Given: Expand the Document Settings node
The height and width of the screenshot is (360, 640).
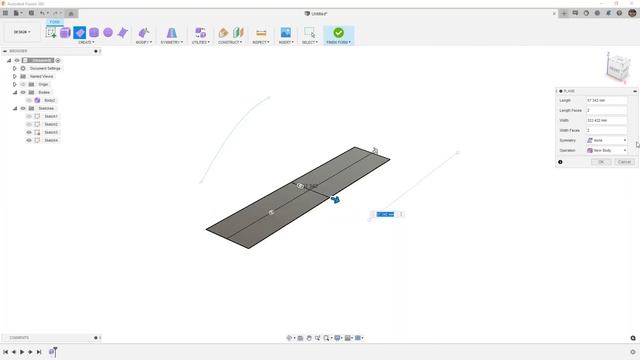Looking at the screenshot, I should (15, 69).
